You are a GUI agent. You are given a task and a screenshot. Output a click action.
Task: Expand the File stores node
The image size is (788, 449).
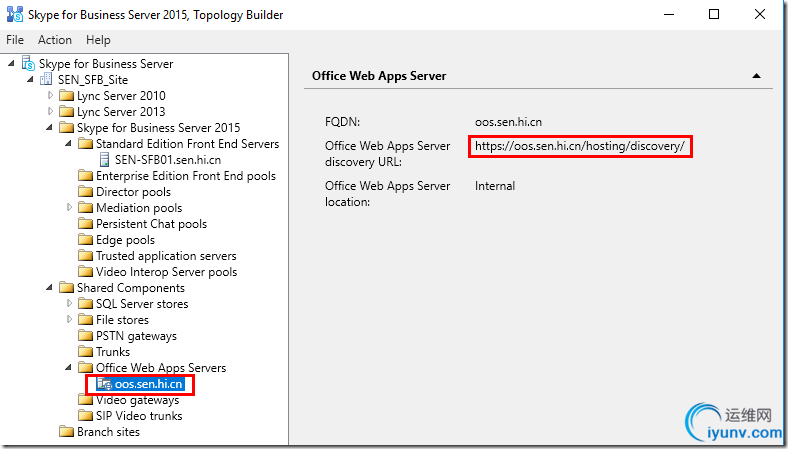point(69,319)
